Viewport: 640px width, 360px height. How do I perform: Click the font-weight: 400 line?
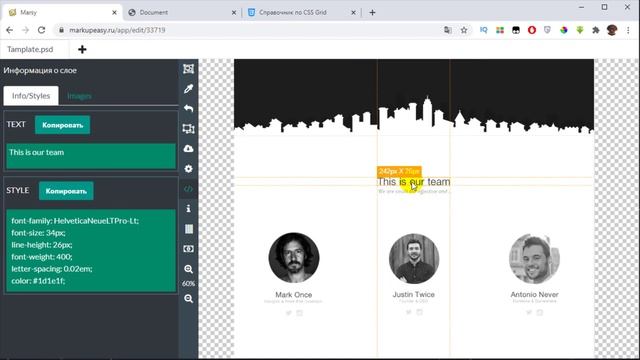point(42,257)
